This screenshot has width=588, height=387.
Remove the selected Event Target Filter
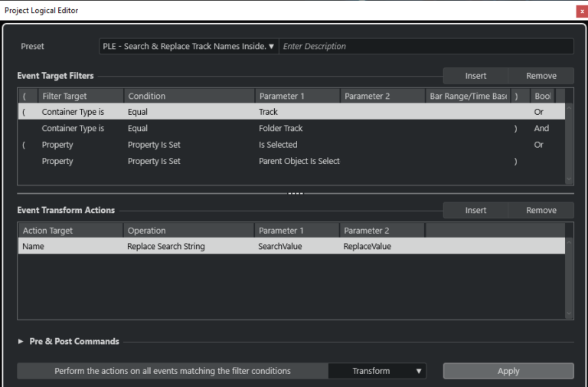click(541, 76)
